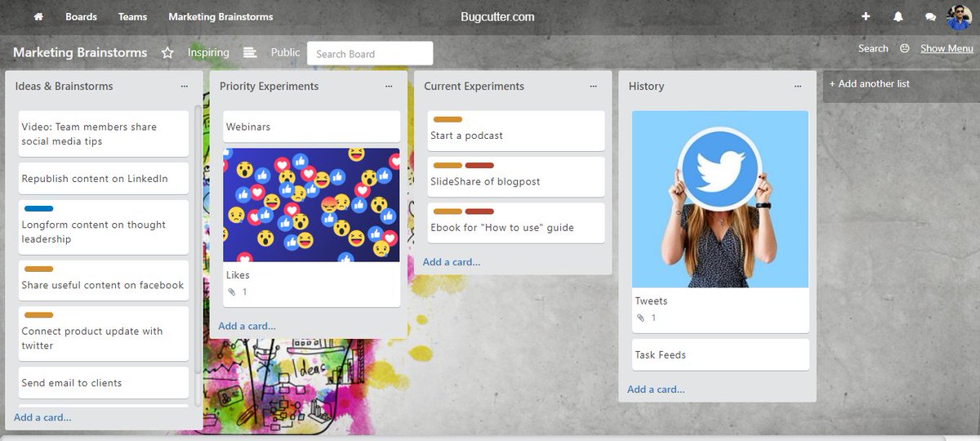
Task: Click the attachment icon on Tweets card
Action: coord(640,318)
